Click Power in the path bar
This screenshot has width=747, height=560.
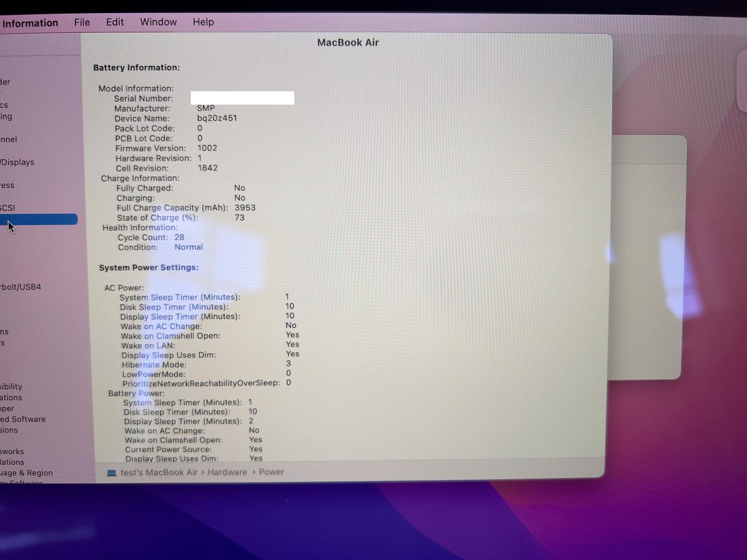coord(271,472)
